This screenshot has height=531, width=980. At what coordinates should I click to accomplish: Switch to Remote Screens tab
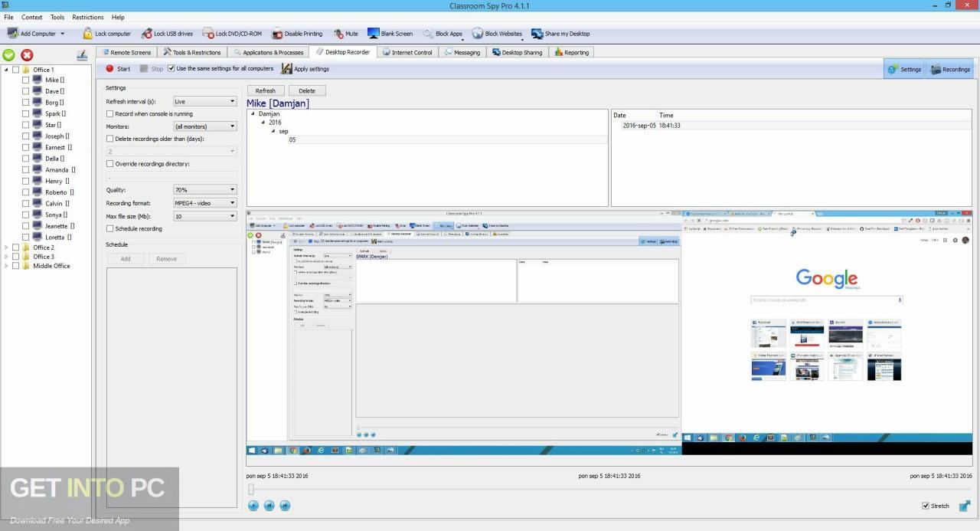[x=126, y=52]
